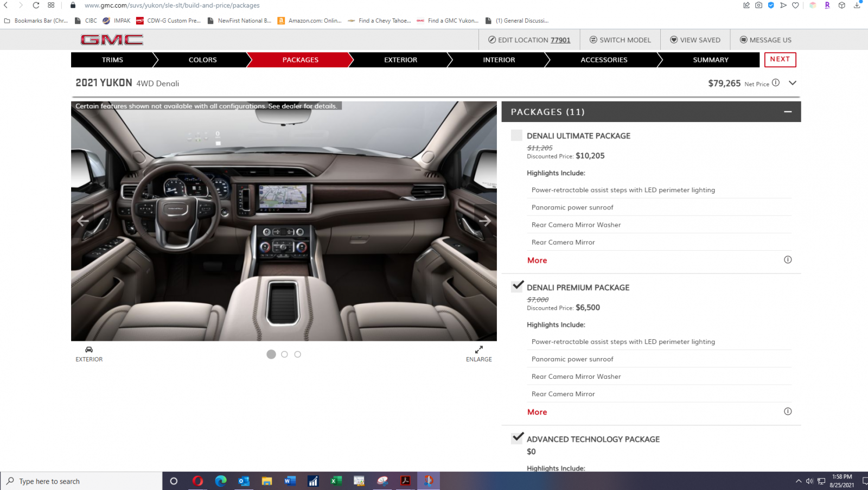Screen dimensions: 868x490
Task: Open the CIBC bookmark
Action: pyautogui.click(x=86, y=21)
